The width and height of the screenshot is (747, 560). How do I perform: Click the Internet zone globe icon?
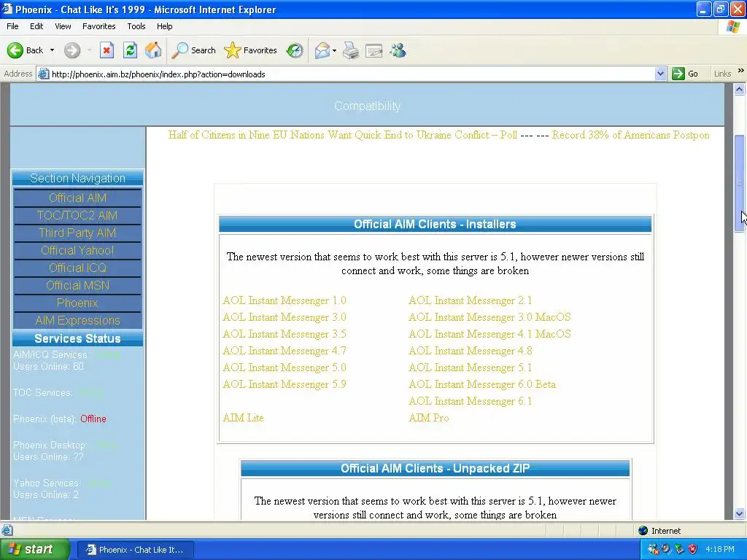coord(643,531)
